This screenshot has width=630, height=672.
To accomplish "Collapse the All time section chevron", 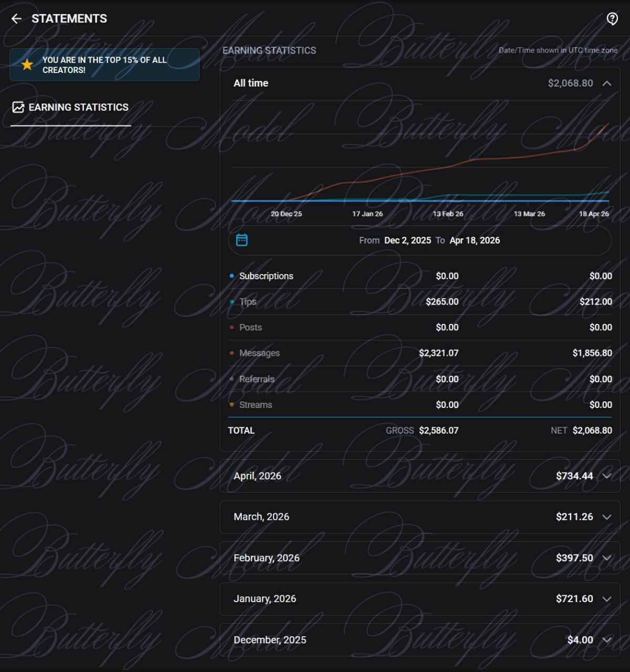I will pos(607,83).
